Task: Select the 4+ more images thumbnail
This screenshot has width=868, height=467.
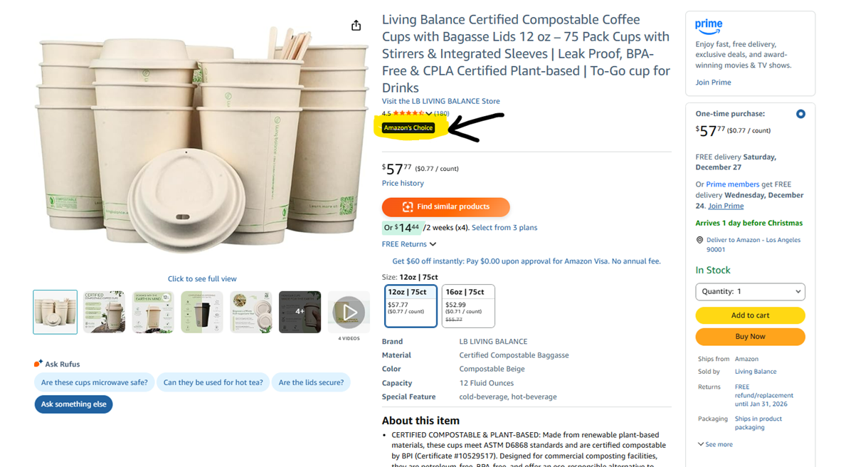Action: pos(300,312)
